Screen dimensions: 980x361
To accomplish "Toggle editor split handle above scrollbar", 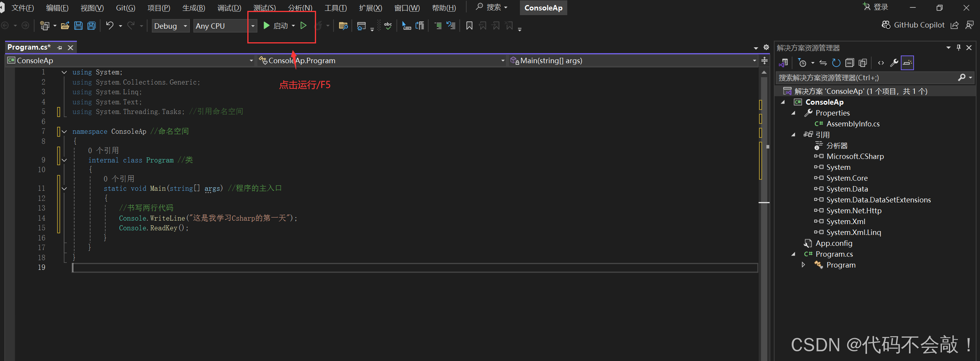I will coord(765,60).
